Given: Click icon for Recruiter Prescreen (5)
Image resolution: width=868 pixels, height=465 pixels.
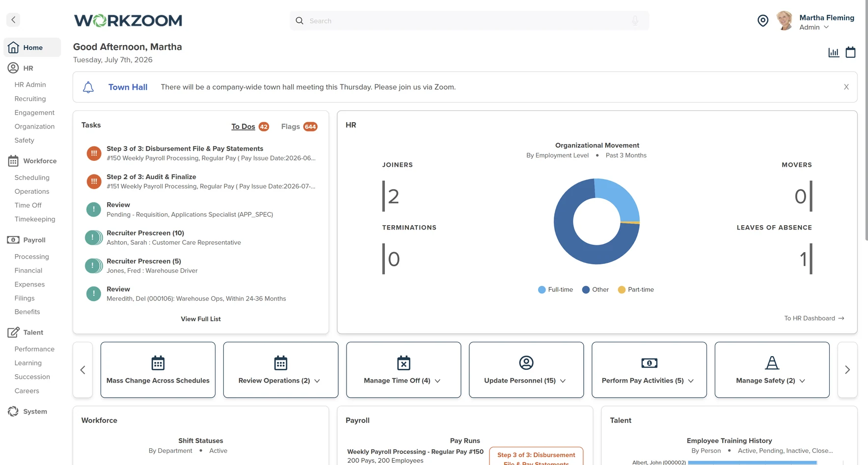Looking at the screenshot, I should pos(94,266).
